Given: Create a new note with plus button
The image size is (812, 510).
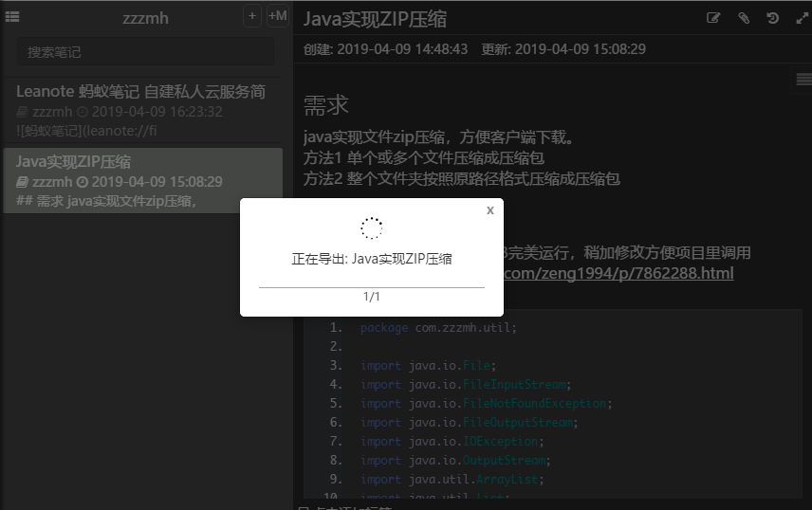Looking at the screenshot, I should coord(252,16).
